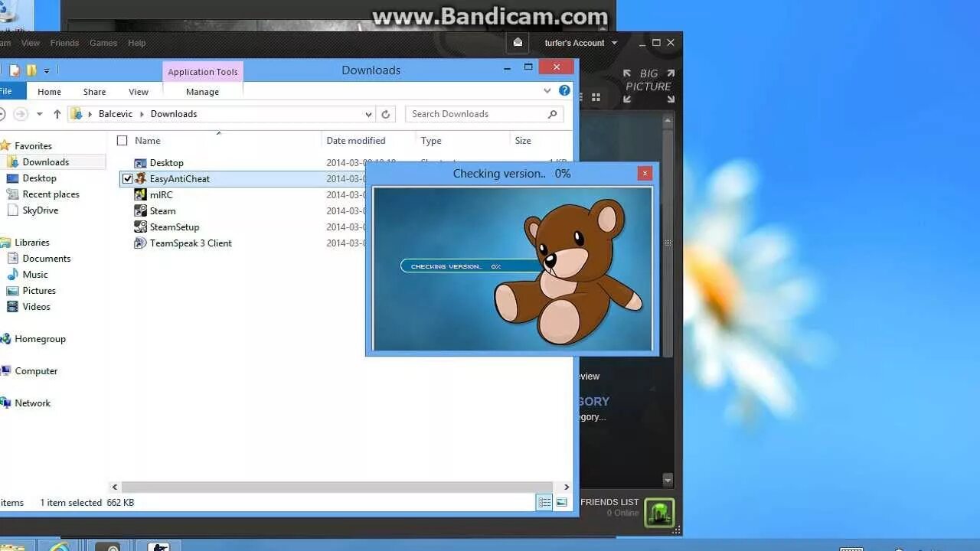Viewport: 980px width, 551px height.
Task: Click the New folder quick access icon
Action: click(31, 70)
